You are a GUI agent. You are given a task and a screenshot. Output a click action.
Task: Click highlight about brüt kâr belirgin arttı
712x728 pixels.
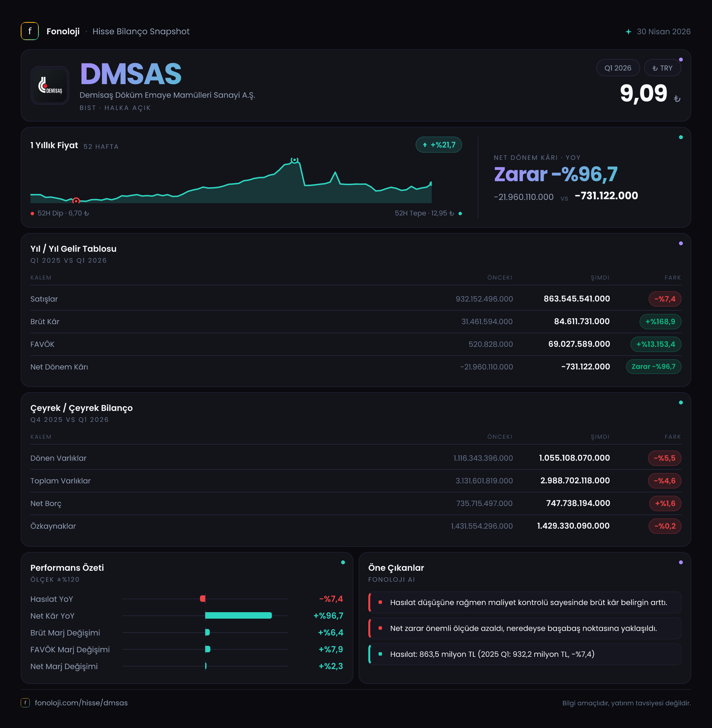[525, 602]
